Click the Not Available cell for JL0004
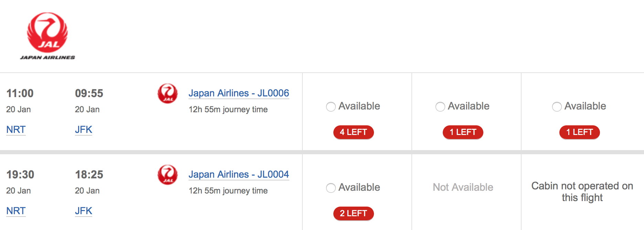The width and height of the screenshot is (644, 230). (x=463, y=187)
